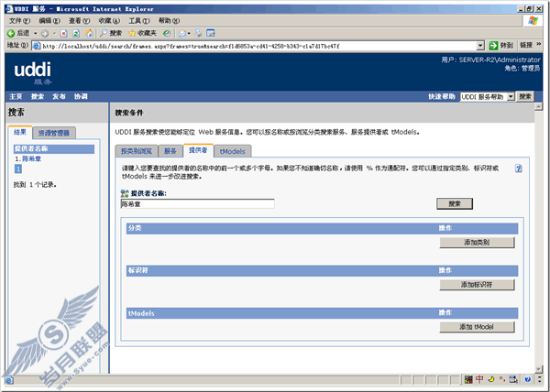The height and width of the screenshot is (392, 550).
Task: Open the help question-mark icon in panel
Action: (x=519, y=169)
